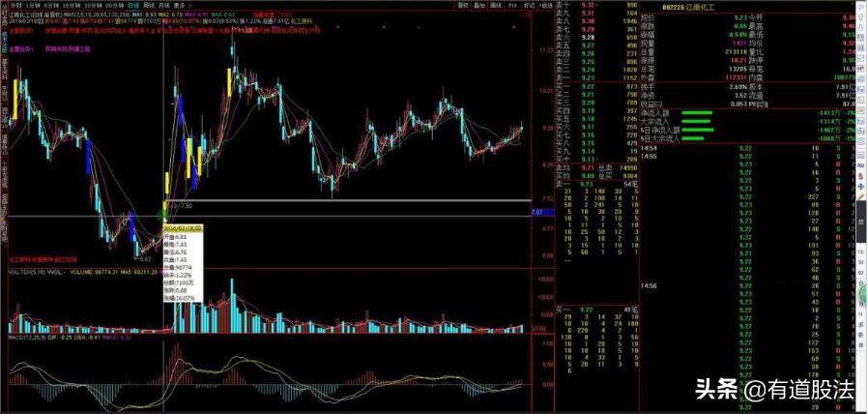Click the 叠加 overlay button
Screen dimensions: 868x414
coord(479,5)
